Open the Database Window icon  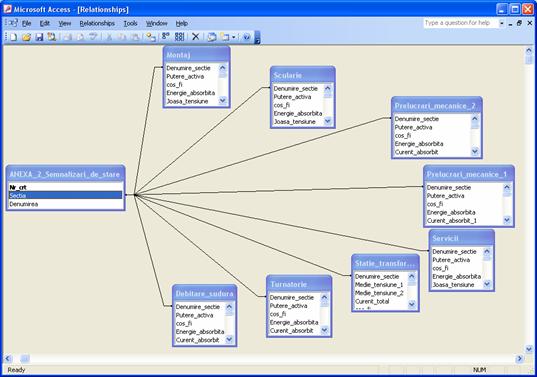(x=212, y=37)
